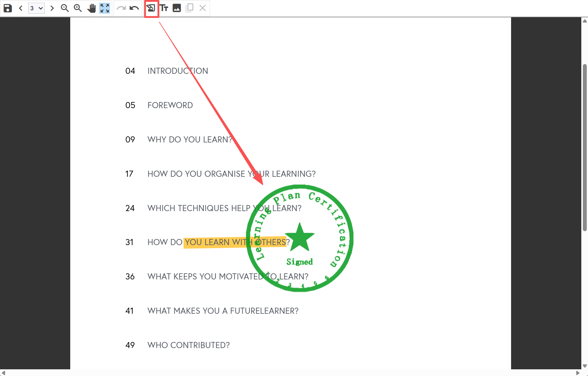Click the copy annotation icon

tap(189, 8)
